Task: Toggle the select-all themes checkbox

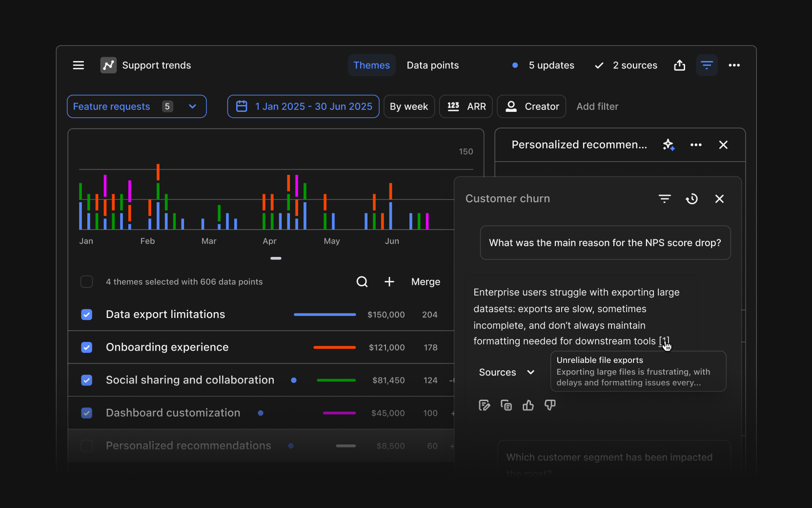Action: coord(87,282)
